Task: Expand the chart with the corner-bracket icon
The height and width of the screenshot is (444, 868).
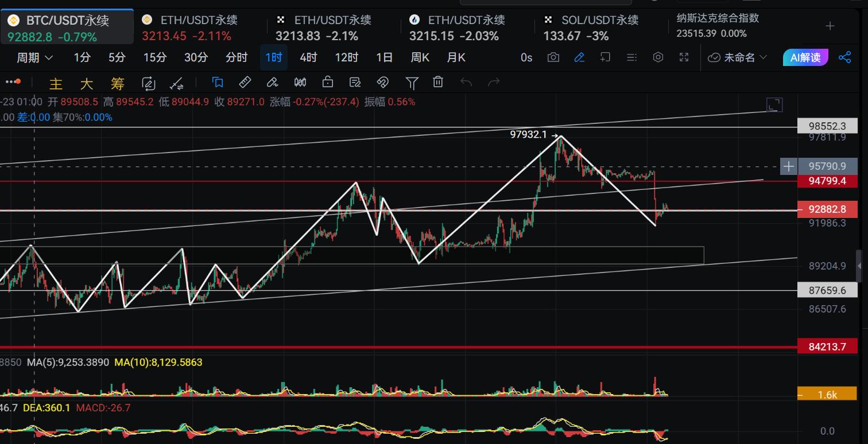Action: [x=774, y=104]
